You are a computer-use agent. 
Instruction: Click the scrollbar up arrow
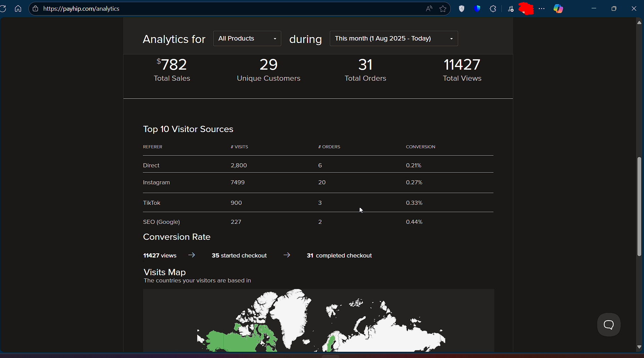click(639, 23)
